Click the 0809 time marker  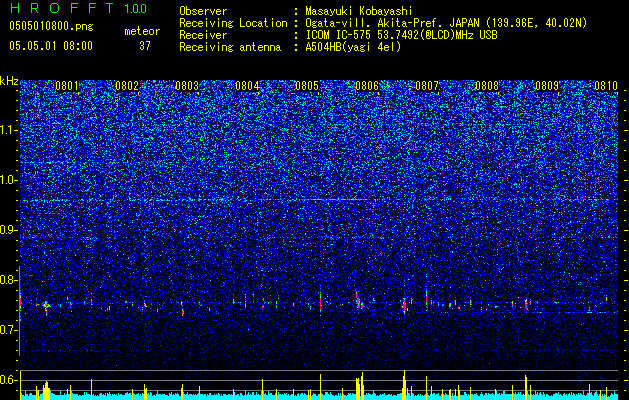(547, 86)
